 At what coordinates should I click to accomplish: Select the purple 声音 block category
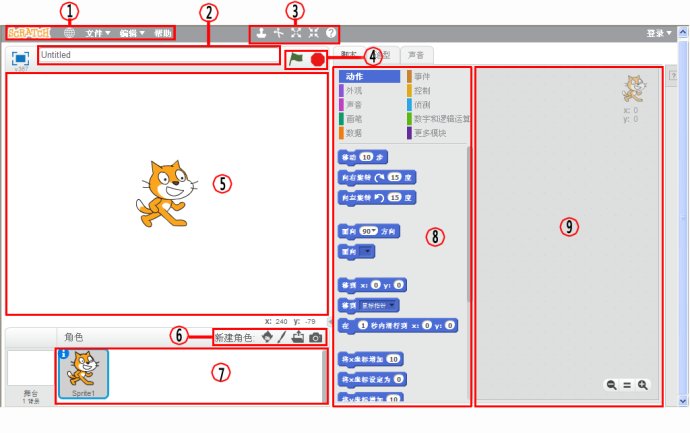click(x=354, y=105)
